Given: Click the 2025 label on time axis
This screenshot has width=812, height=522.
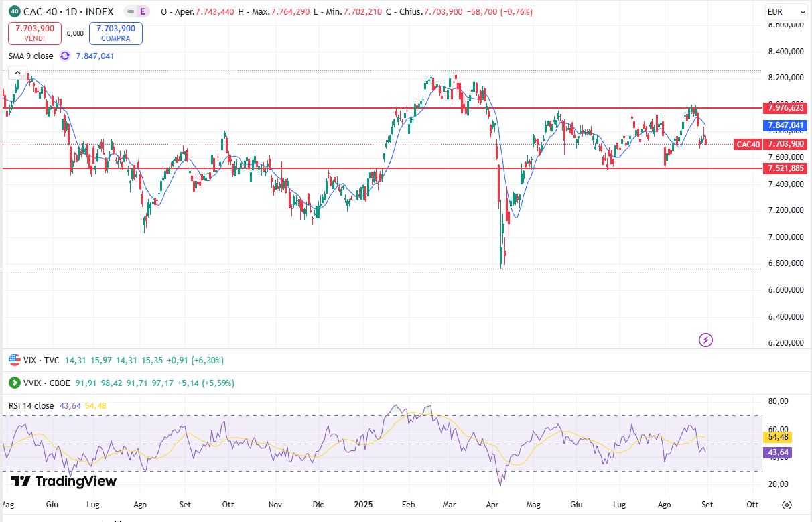Looking at the screenshot, I should pyautogui.click(x=364, y=505).
